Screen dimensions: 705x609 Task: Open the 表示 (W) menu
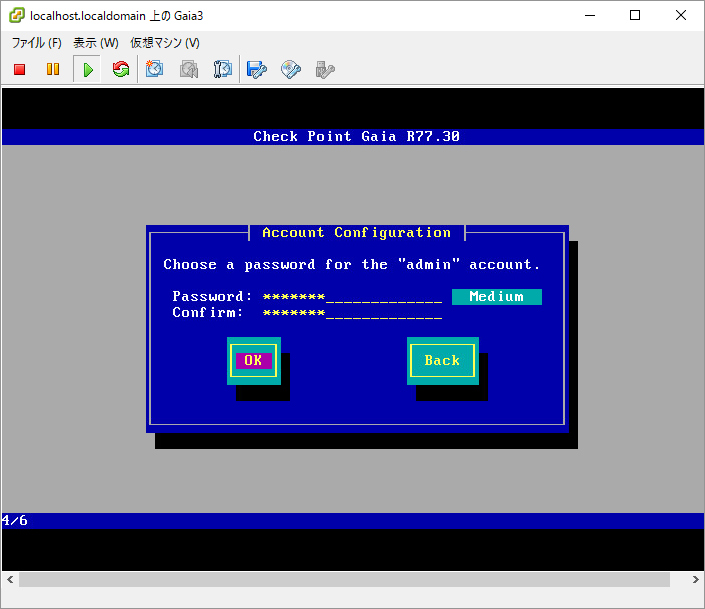click(x=96, y=43)
